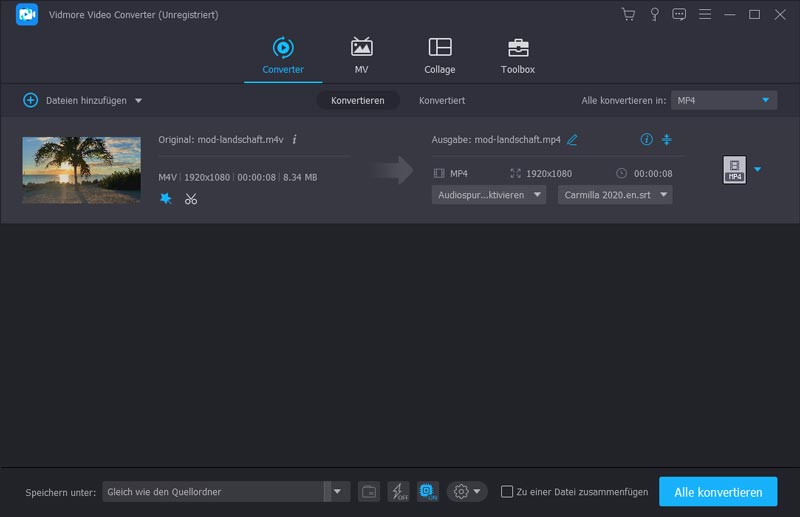This screenshot has width=800, height=517.
Task: Click the edit effects star icon
Action: [x=166, y=199]
